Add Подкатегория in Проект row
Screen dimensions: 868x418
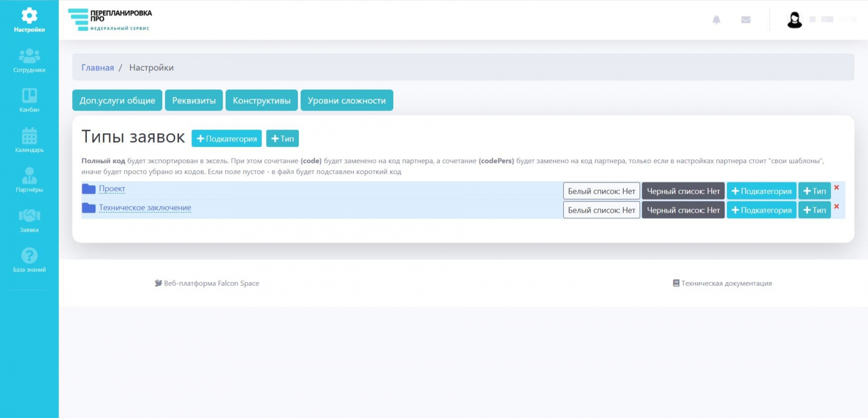tap(762, 191)
